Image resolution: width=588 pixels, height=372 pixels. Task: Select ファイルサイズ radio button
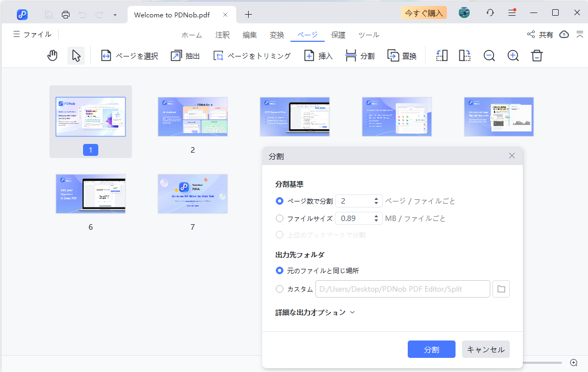[x=280, y=218]
